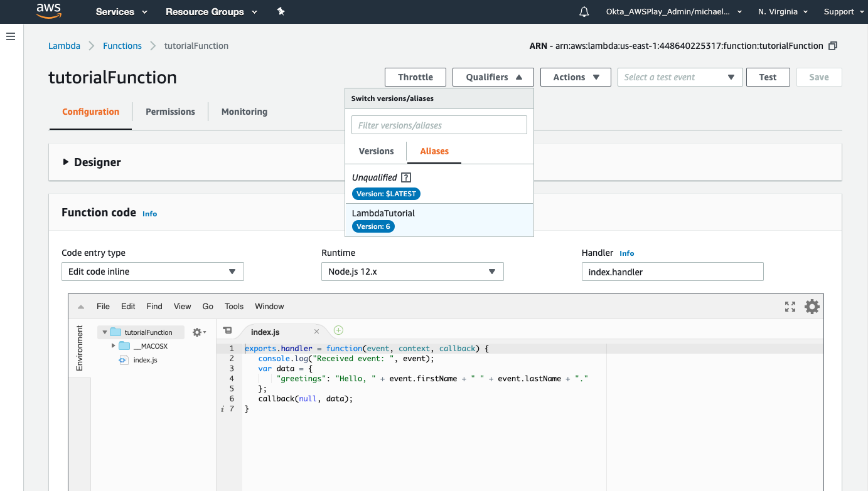The width and height of the screenshot is (868, 491).
Task: Select the Unqualified $LATEST version badge
Action: [386, 194]
